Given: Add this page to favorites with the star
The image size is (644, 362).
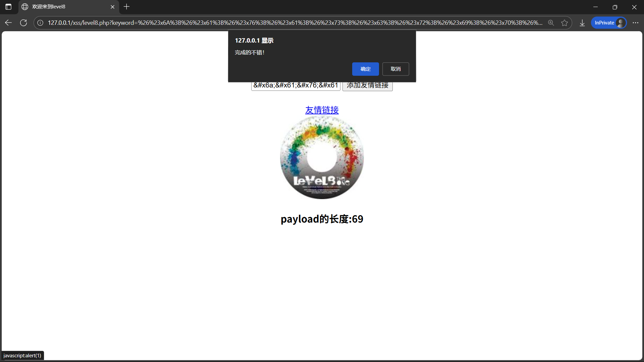Looking at the screenshot, I should click(565, 23).
